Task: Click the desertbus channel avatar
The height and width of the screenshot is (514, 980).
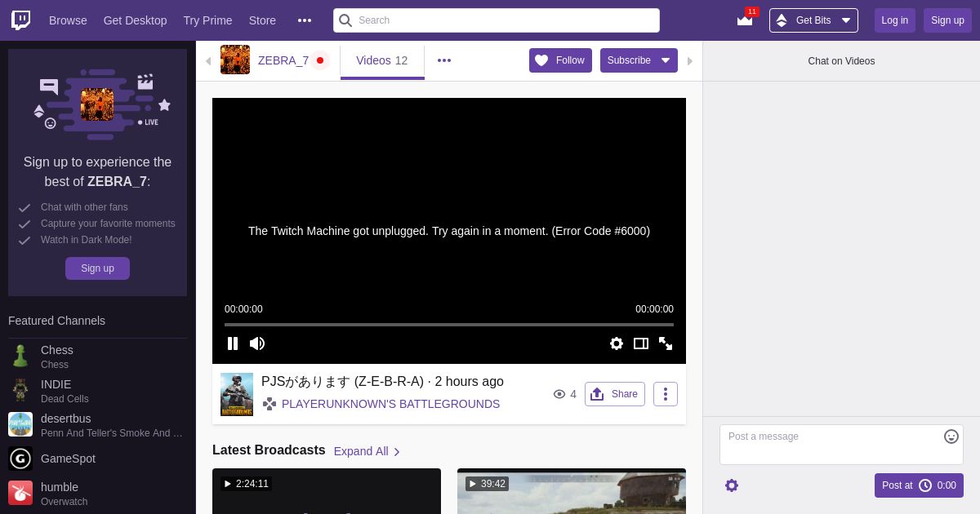Action: pyautogui.click(x=20, y=424)
